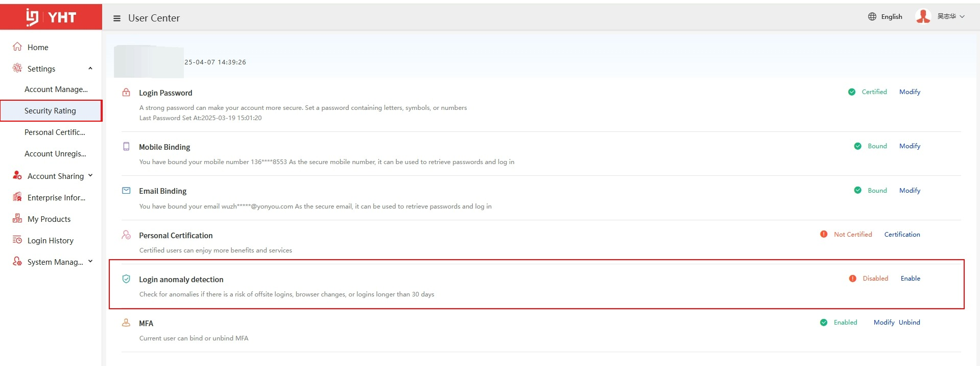Select Security Rating menu item

(x=50, y=111)
